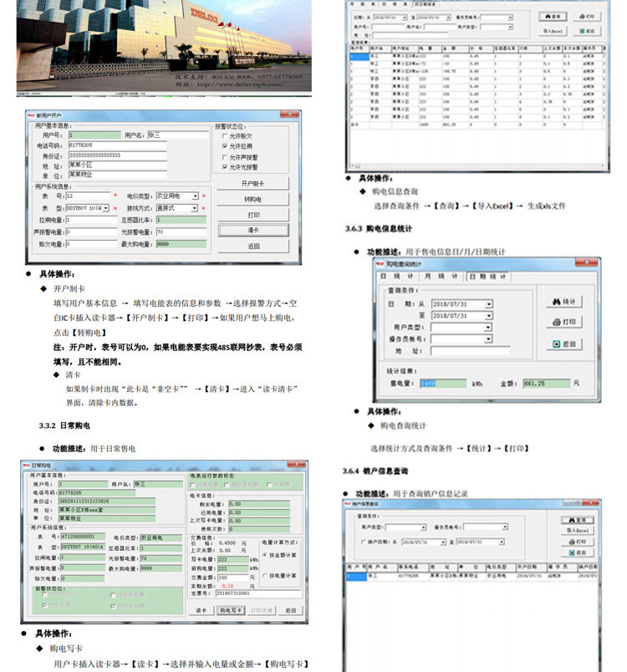The height and width of the screenshot is (672, 627).
Task: Click 打印 printer button in top purchase query window
Action: 587,16
